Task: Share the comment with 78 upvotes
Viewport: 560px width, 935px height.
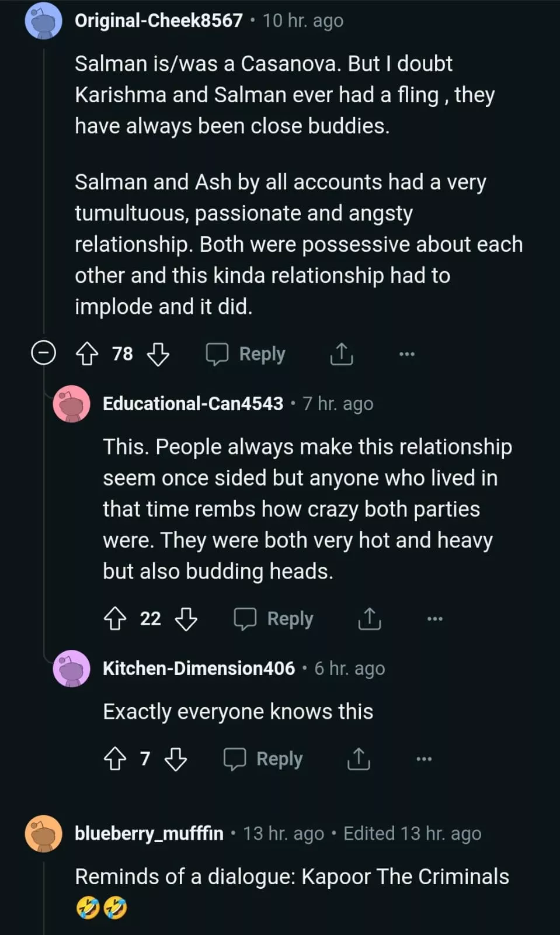Action: 342,354
